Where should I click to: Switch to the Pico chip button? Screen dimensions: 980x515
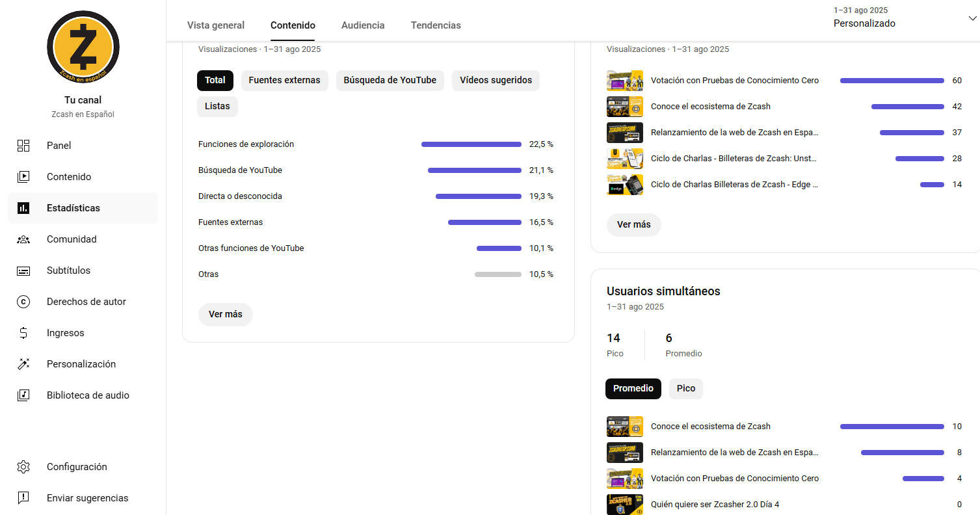click(x=686, y=389)
